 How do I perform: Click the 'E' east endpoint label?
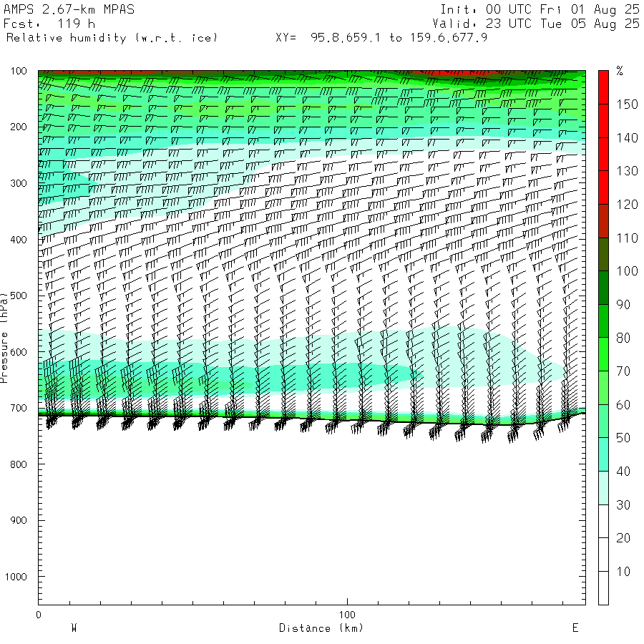click(x=575, y=628)
